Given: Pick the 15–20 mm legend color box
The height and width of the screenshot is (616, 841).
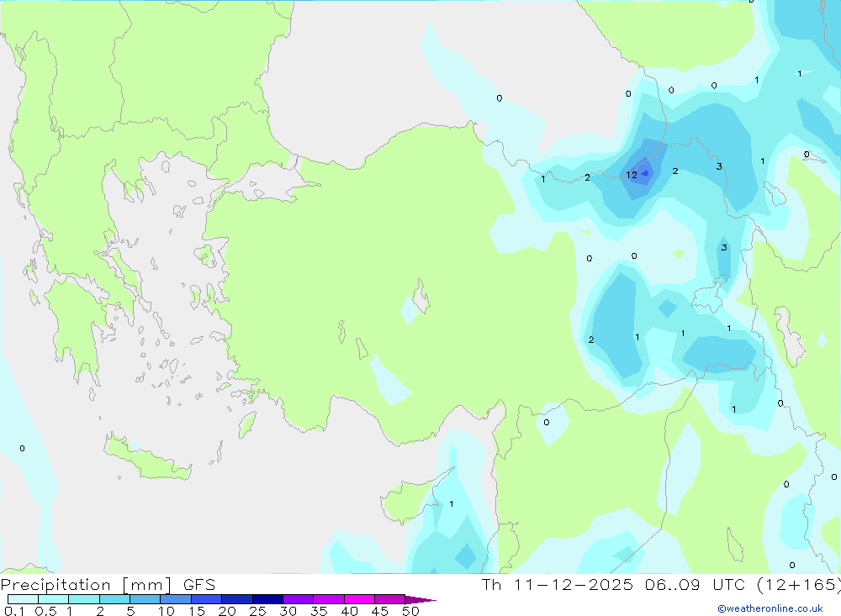Looking at the screenshot, I should [206, 599].
